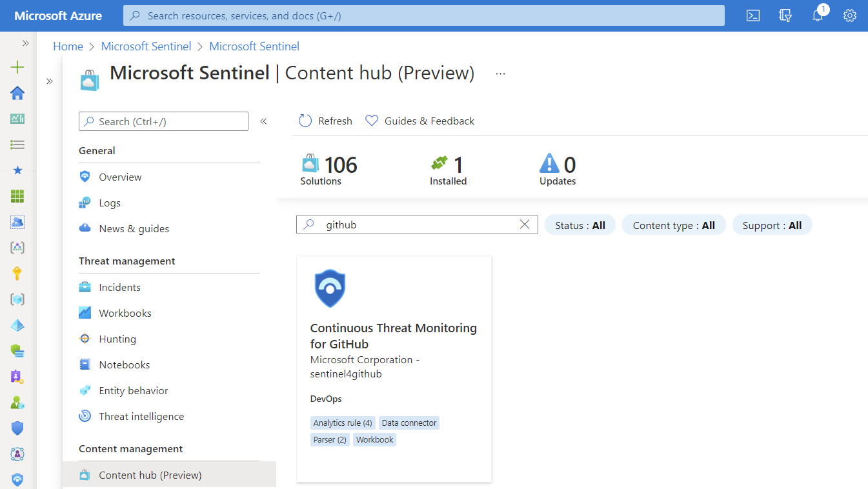Click the Refresh button
The image size is (868, 489).
(325, 121)
